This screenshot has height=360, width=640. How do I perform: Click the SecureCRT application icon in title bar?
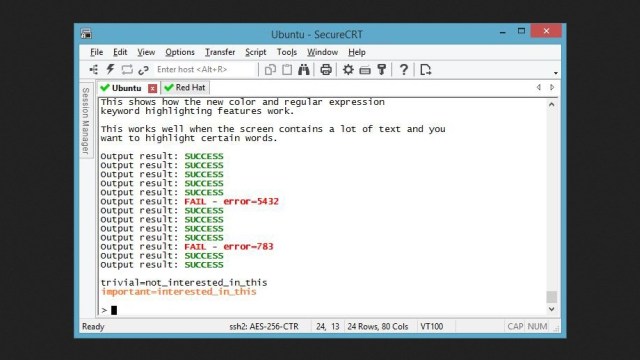(86, 33)
